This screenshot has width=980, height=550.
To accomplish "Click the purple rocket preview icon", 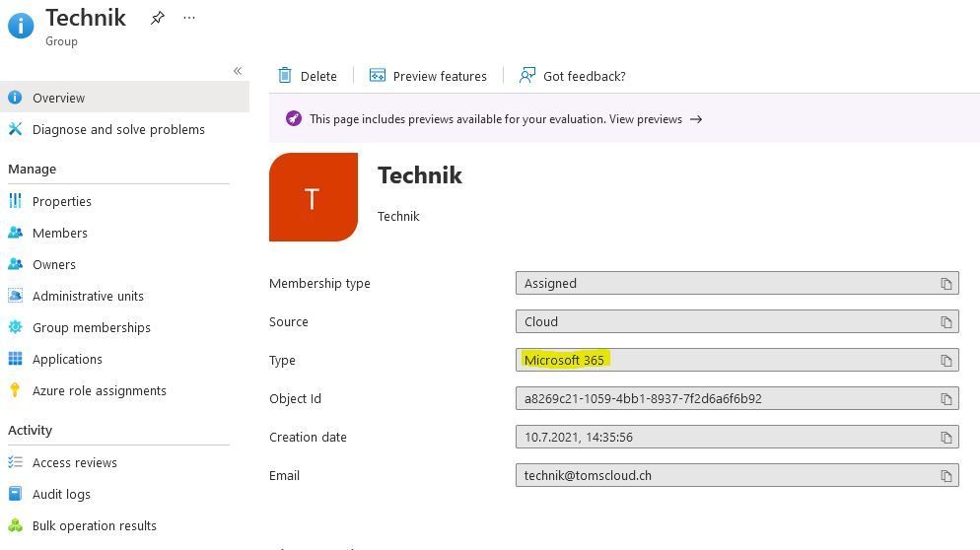I will [294, 118].
